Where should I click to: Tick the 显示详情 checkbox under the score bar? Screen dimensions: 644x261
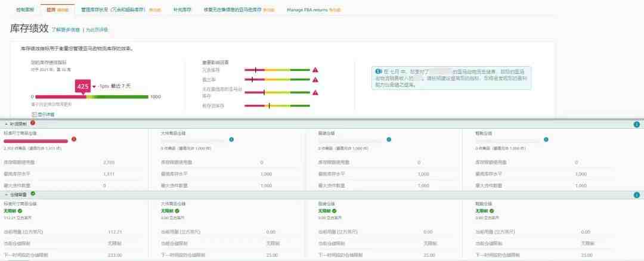[x=34, y=114]
